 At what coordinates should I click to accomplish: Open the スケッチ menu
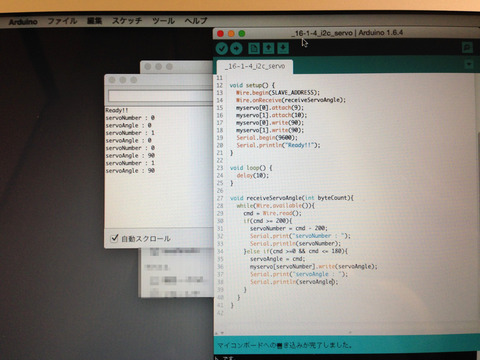point(127,21)
